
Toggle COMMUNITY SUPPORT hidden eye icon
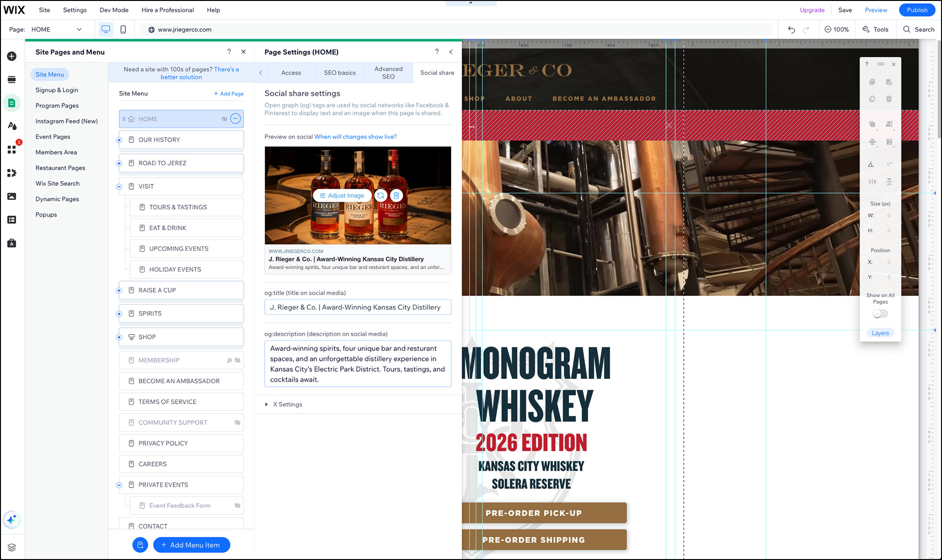(x=237, y=423)
